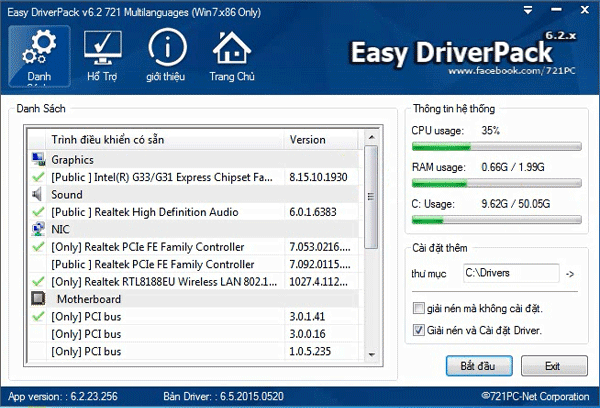This screenshot has width=600, height=408.
Task: Click the 721PC-Net Corporation text
Action: (x=535, y=397)
